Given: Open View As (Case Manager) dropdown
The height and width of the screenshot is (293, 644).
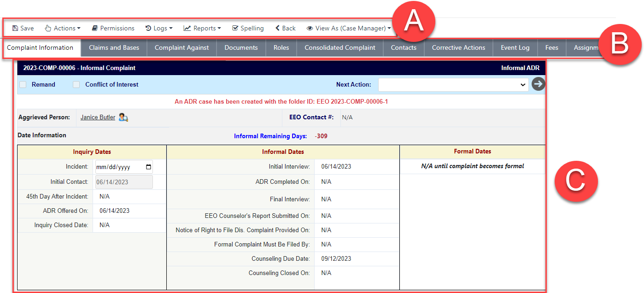Looking at the screenshot, I should [349, 28].
